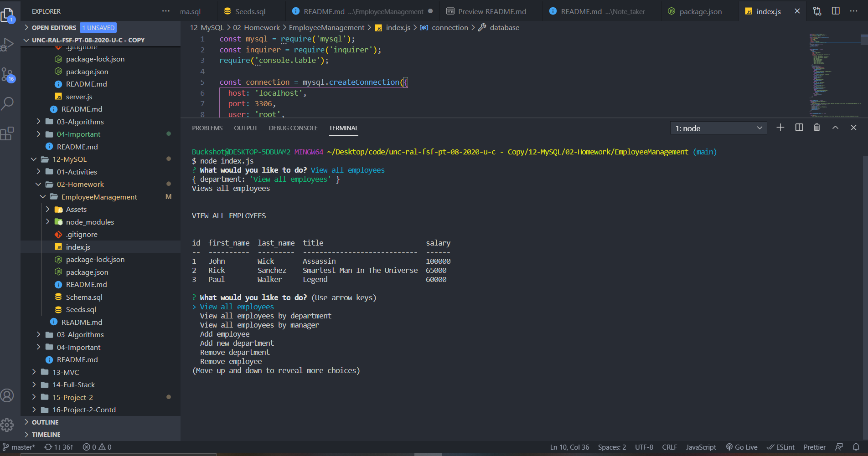Select the TERMINAL panel tab

(344, 128)
